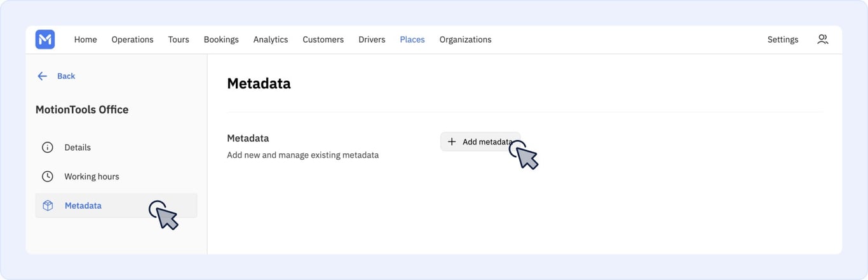
Task: Open the Bookings page
Action: 221,39
